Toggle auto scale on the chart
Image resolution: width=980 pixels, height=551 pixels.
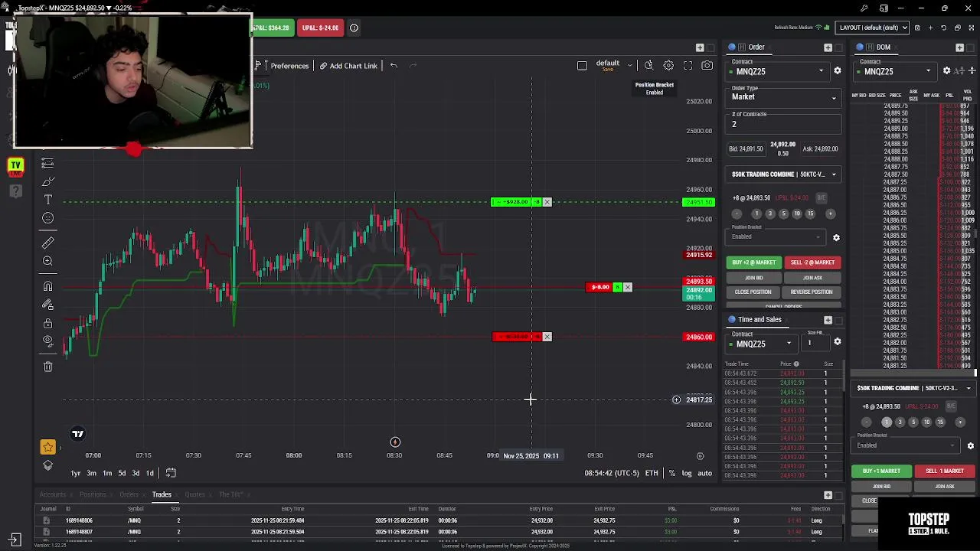704,473
